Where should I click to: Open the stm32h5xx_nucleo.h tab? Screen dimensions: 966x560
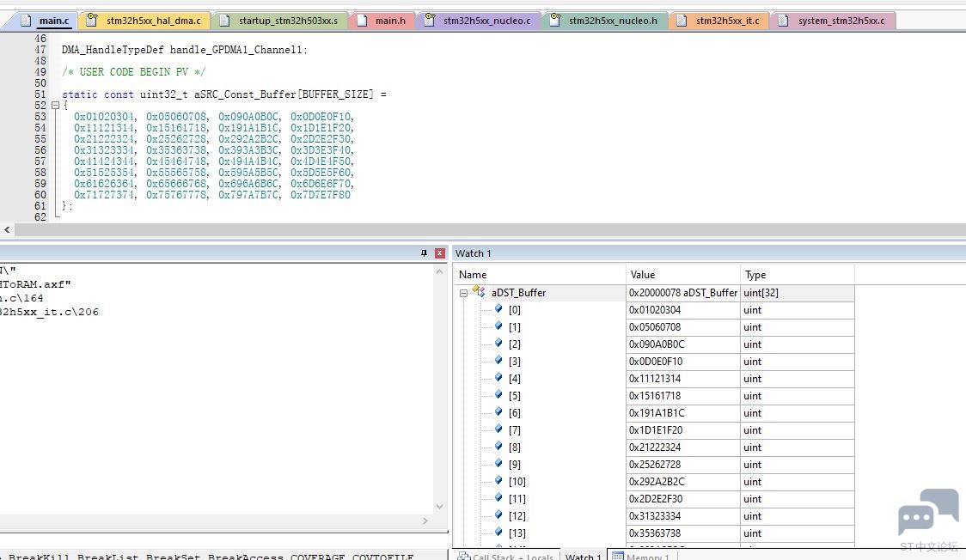[x=604, y=21]
